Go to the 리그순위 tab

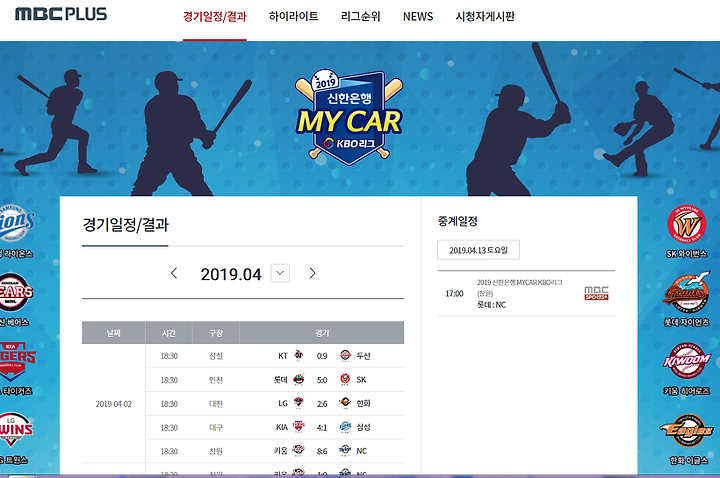tap(360, 17)
